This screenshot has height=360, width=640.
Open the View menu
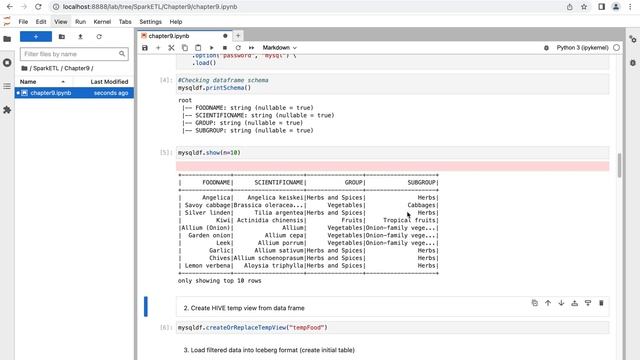(x=61, y=22)
